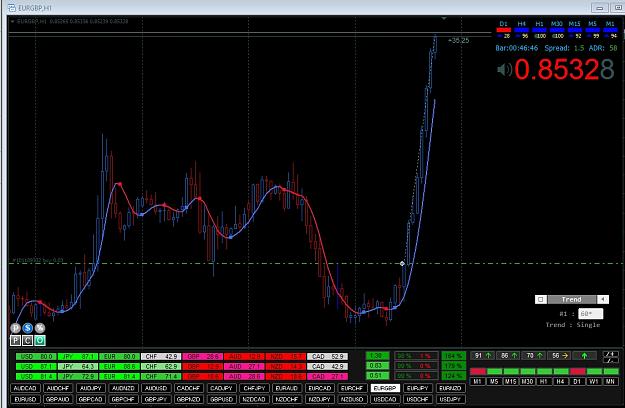Click the 86 up-arrow indicator
The image size is (625, 408).
[508, 355]
